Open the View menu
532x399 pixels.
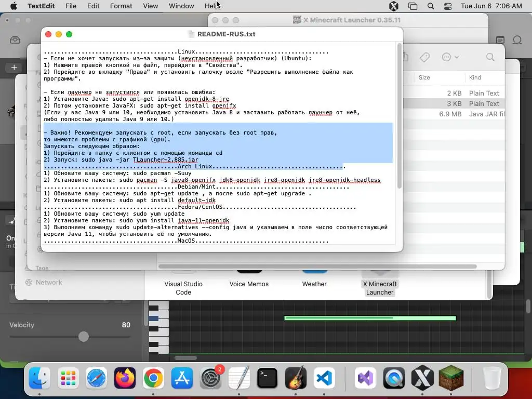click(x=150, y=6)
